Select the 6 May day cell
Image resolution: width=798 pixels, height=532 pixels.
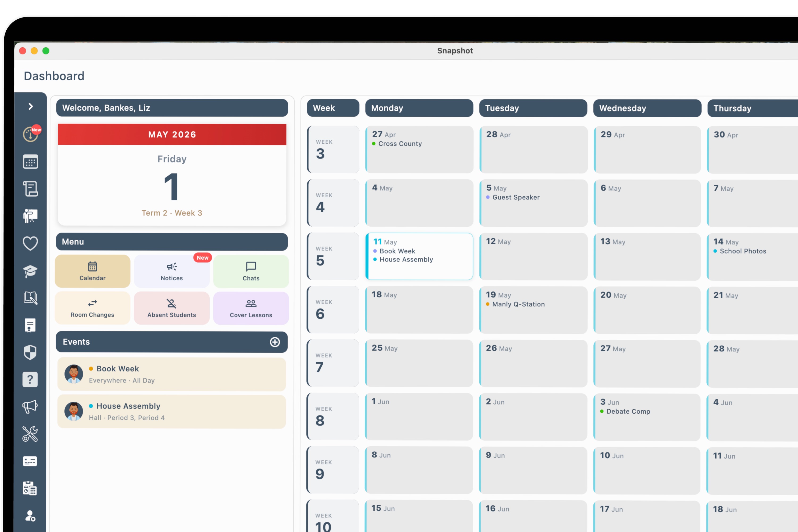(x=647, y=203)
